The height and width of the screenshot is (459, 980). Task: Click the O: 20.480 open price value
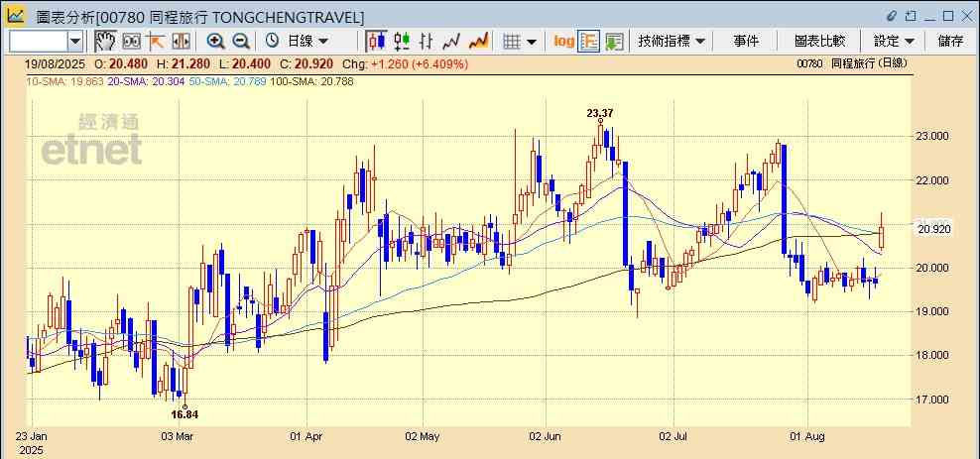coord(121,63)
